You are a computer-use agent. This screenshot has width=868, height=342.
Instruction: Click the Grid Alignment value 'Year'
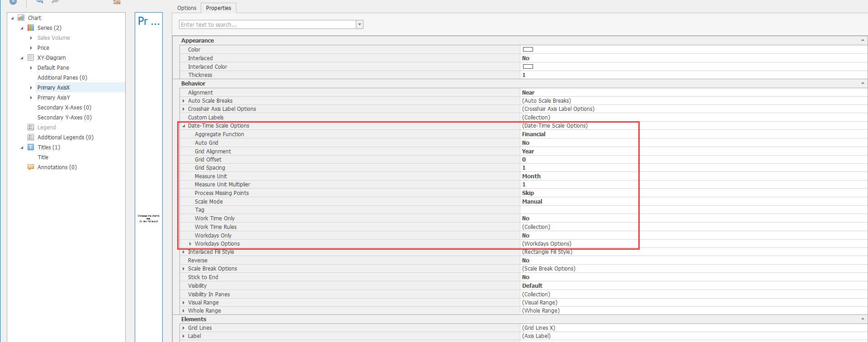[x=528, y=152]
